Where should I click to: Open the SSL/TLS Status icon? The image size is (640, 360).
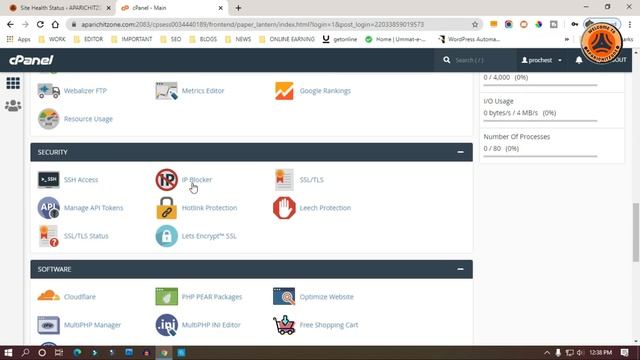click(x=49, y=236)
